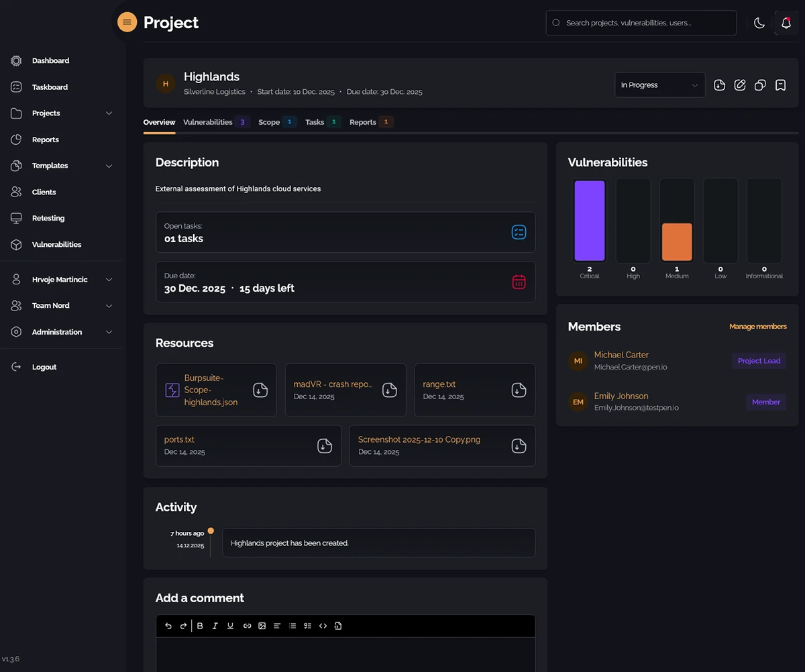805x672 pixels.
Task: Click the purple Critical vulnerabilities bar
Action: pyautogui.click(x=590, y=221)
